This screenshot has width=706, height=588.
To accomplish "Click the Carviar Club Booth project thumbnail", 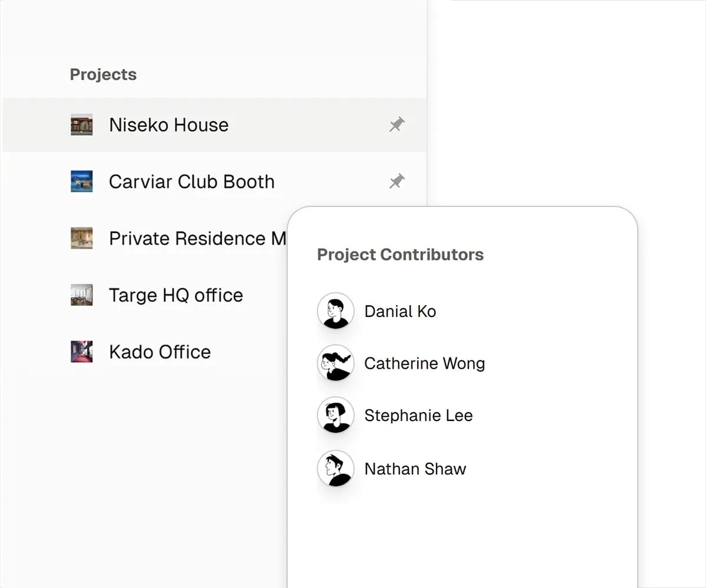I will click(82, 182).
